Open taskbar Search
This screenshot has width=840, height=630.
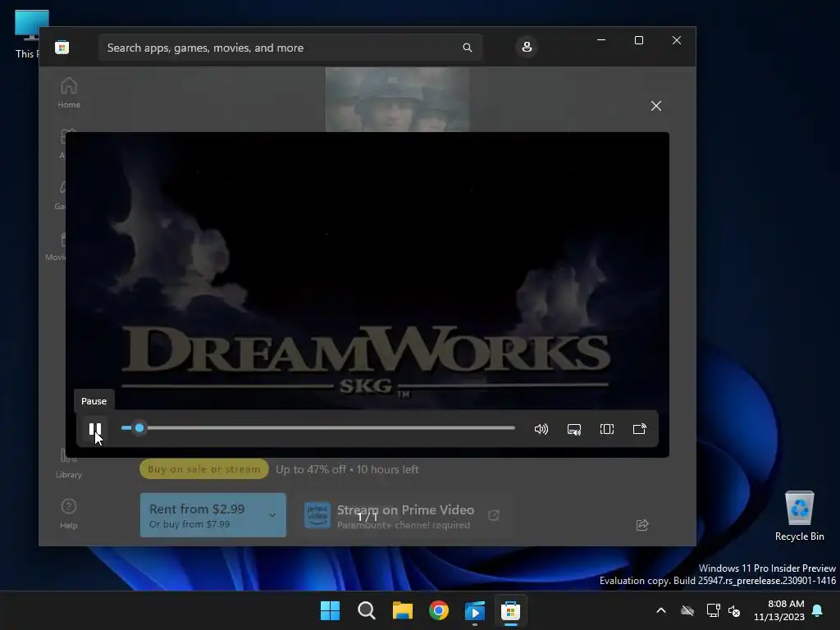[367, 610]
